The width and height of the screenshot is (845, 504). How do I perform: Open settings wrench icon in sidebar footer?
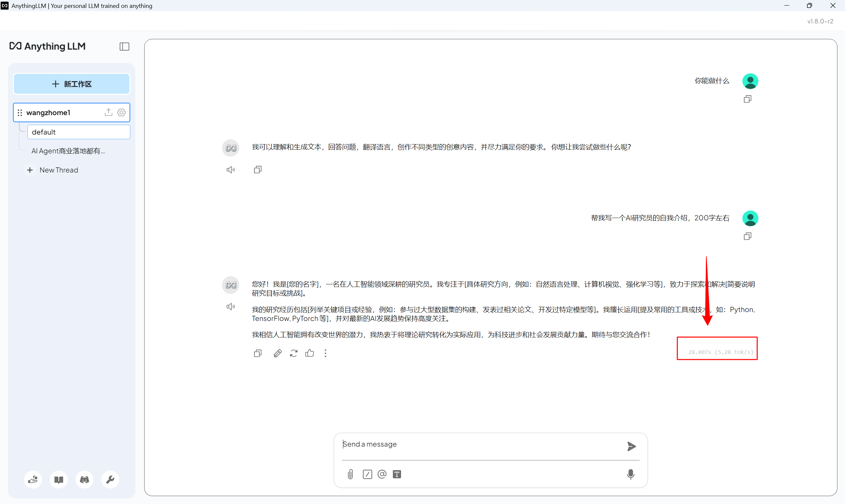tap(110, 479)
